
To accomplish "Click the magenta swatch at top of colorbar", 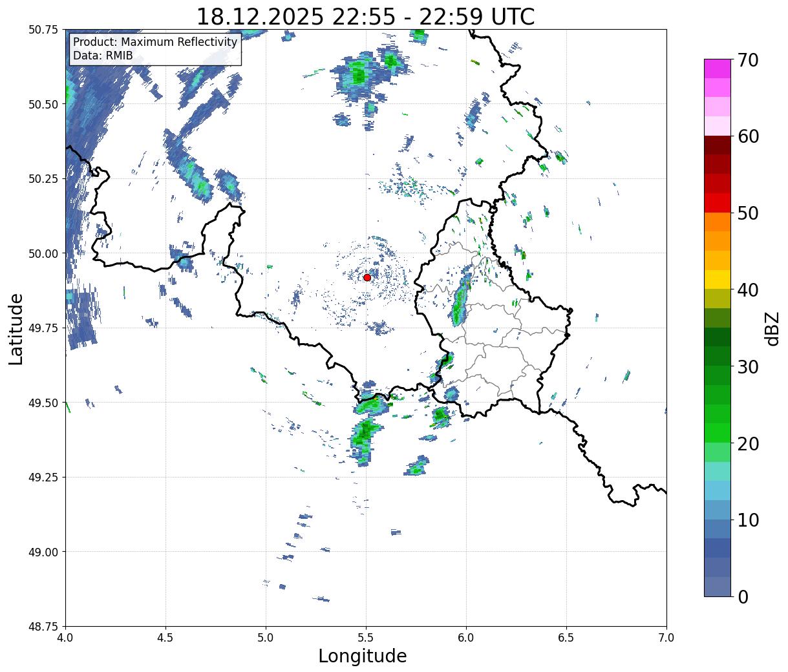I will [x=718, y=68].
